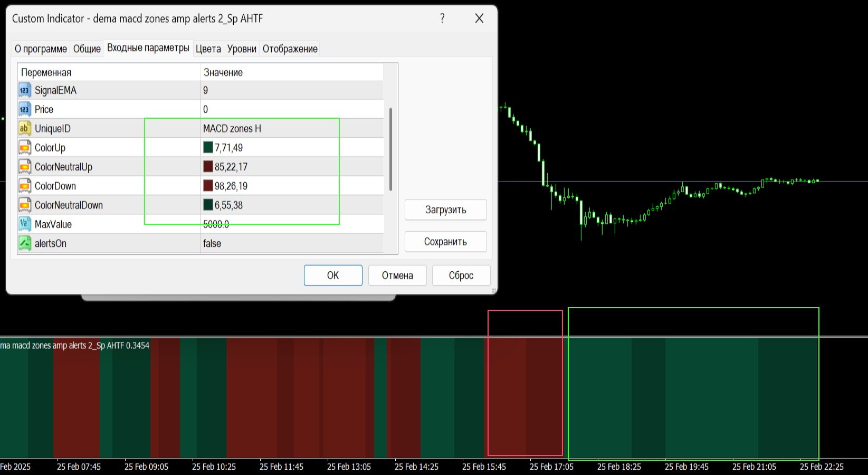The image size is (868, 475).
Task: Click the ColorUp color type icon
Action: coord(25,148)
